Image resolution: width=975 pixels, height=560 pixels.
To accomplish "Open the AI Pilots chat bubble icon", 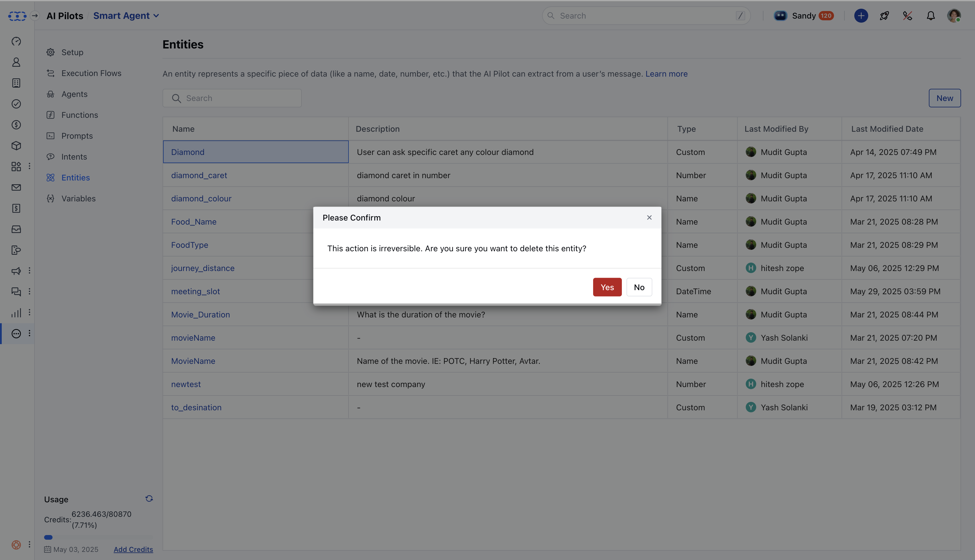I will (x=16, y=333).
